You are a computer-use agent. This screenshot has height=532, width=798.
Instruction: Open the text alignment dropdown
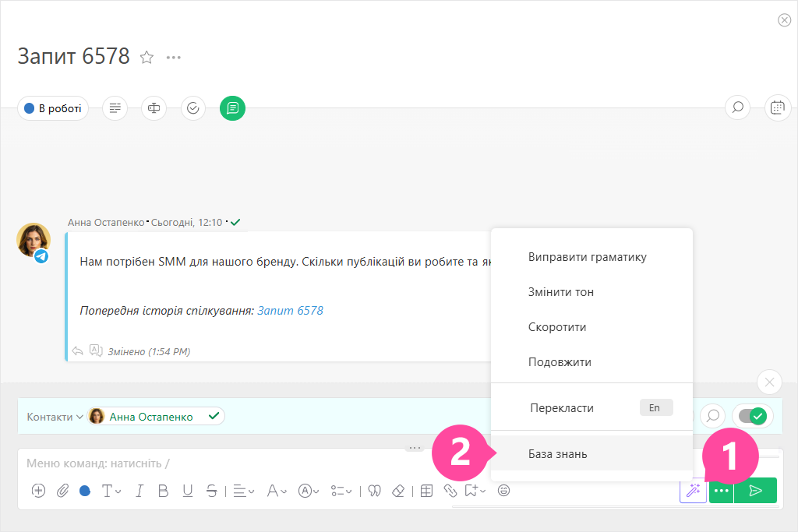[244, 491]
